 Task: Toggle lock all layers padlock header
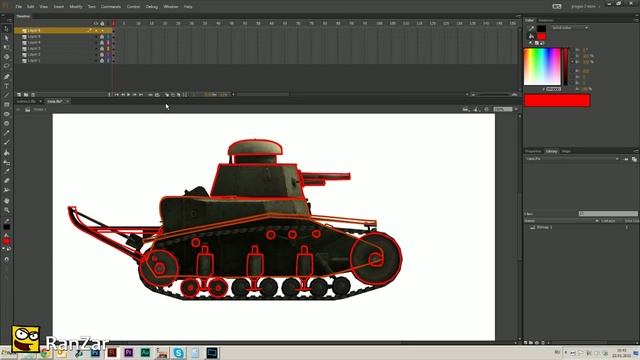pos(102,24)
